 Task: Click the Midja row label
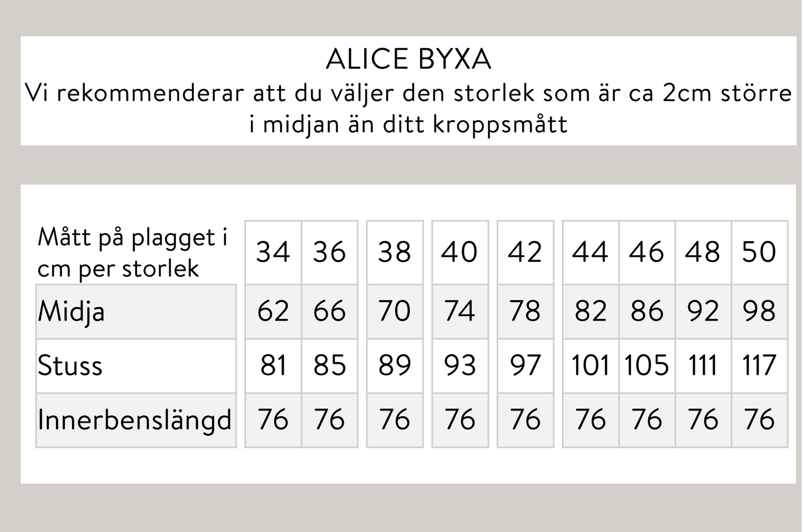(71, 312)
